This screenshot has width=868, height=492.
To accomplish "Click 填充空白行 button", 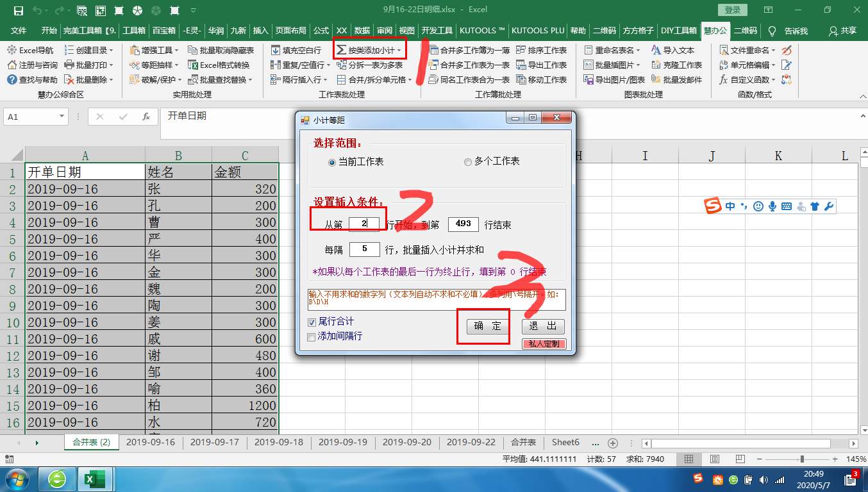I will click(x=296, y=50).
